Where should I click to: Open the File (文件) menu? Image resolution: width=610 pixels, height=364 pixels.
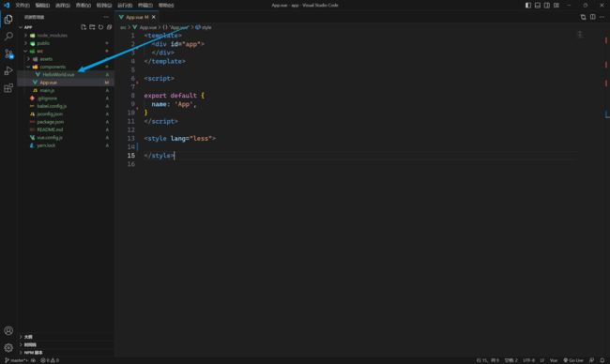(23, 5)
